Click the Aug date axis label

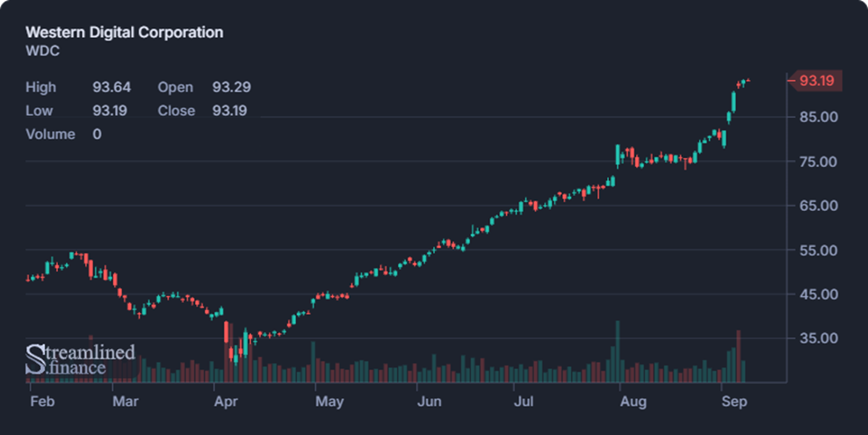point(633,402)
